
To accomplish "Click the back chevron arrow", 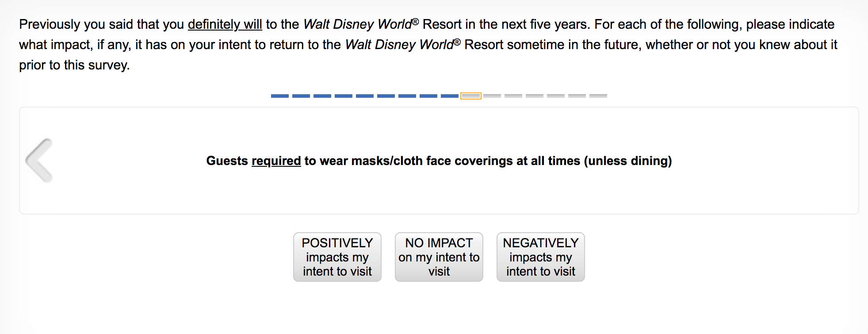I will click(39, 161).
